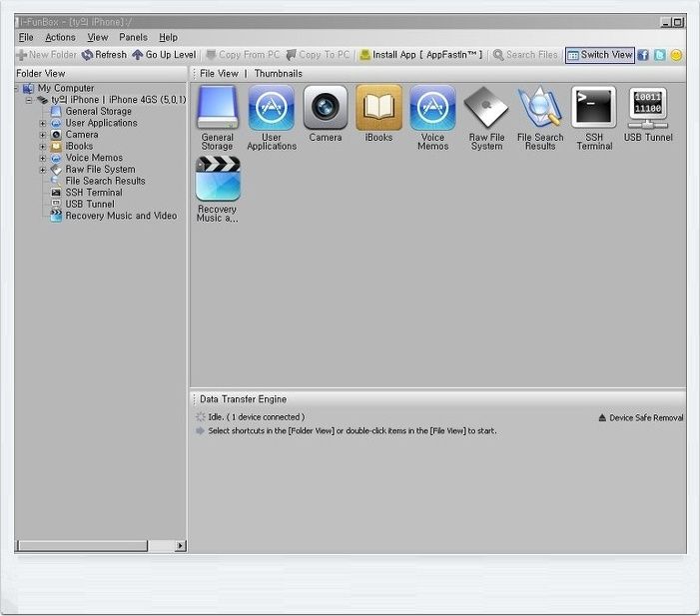Screen dimensions: 700x616
Task: Select iBooks in the folder tree
Action: click(x=79, y=146)
